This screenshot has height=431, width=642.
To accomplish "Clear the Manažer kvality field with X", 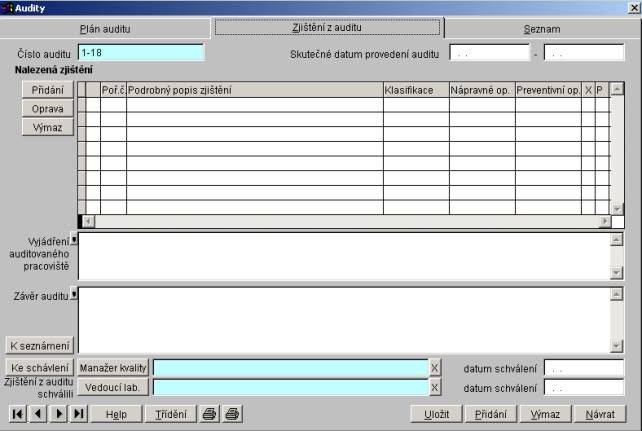I will 434,368.
